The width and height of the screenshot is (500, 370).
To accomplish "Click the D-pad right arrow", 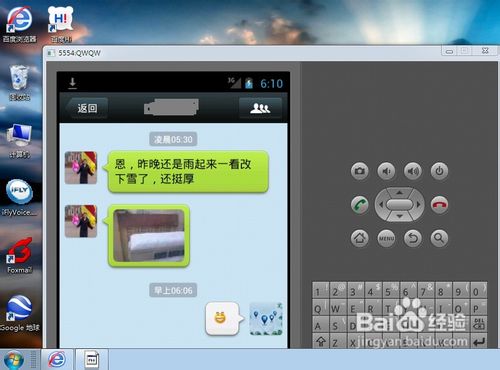I will [418, 204].
